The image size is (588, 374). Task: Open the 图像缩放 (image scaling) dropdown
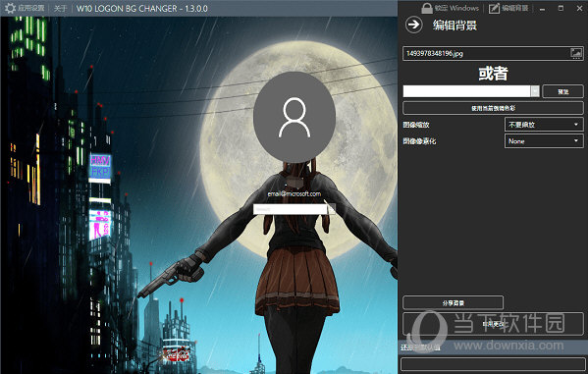[x=544, y=124]
